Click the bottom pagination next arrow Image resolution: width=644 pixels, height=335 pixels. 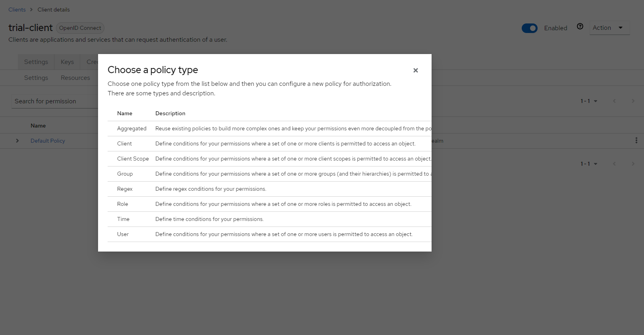coord(633,163)
